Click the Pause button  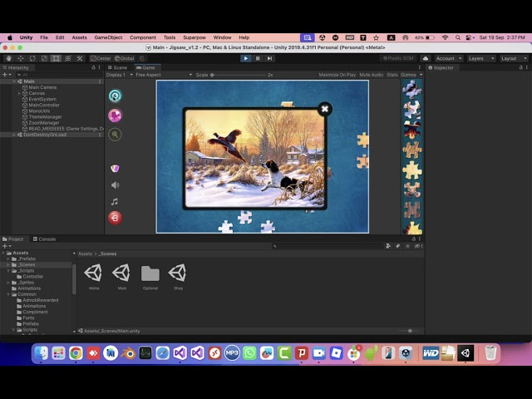coord(258,58)
